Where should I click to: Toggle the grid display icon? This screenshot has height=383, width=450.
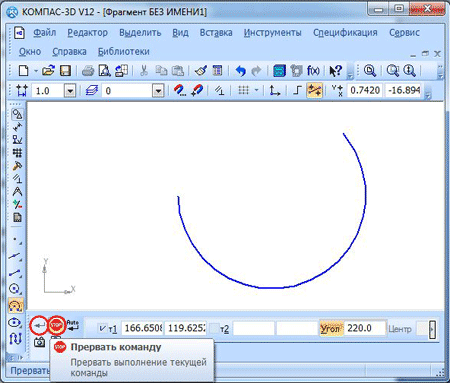pyautogui.click(x=243, y=90)
